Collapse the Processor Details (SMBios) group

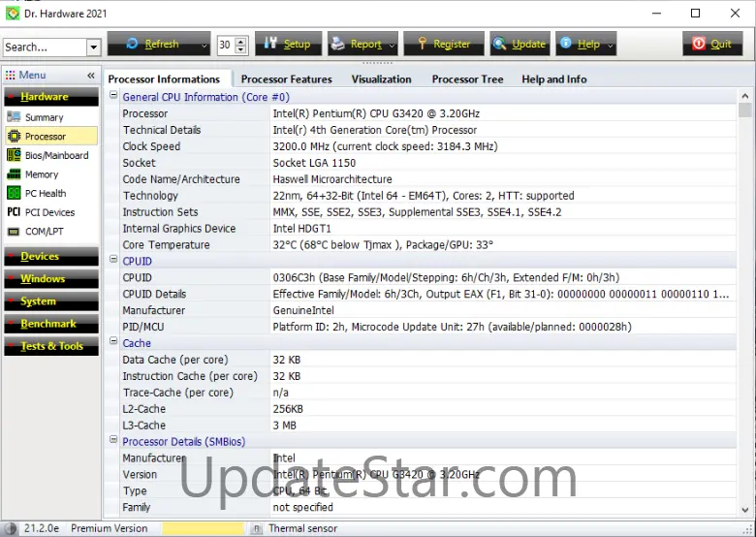click(x=113, y=439)
